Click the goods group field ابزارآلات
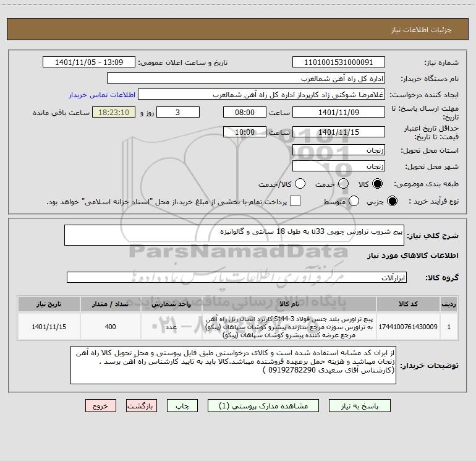 237,277
